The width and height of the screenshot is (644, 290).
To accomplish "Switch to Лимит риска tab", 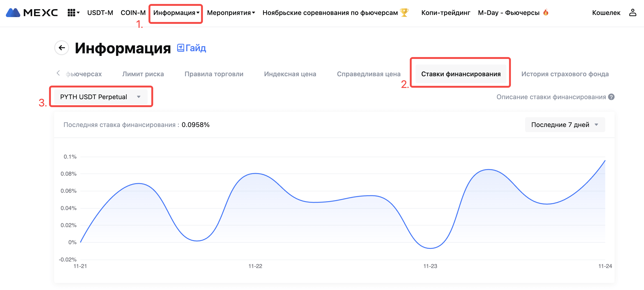I will pos(143,74).
